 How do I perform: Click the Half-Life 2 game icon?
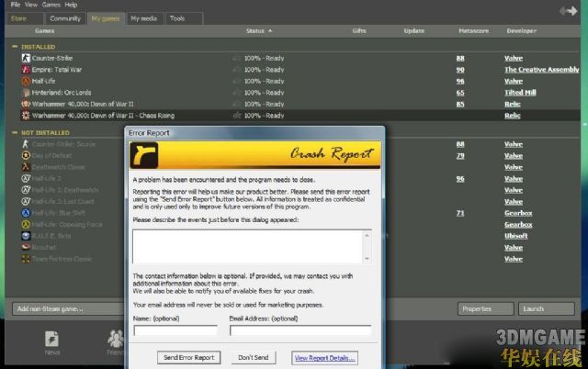[x=26, y=178]
